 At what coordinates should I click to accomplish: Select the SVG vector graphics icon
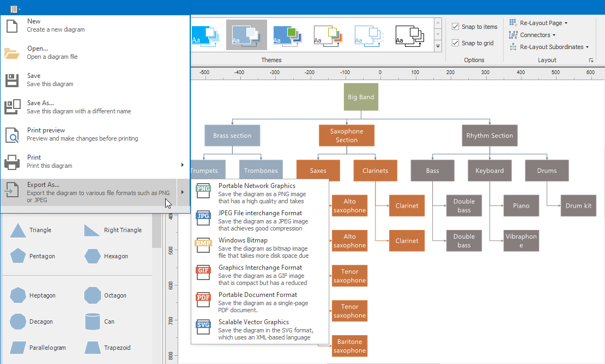click(x=203, y=326)
